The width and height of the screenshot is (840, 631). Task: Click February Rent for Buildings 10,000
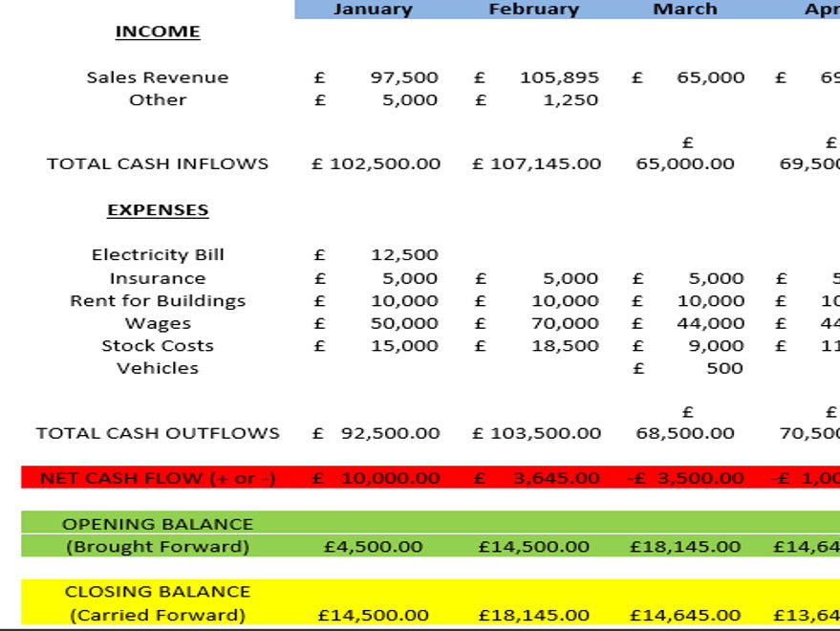point(565,301)
